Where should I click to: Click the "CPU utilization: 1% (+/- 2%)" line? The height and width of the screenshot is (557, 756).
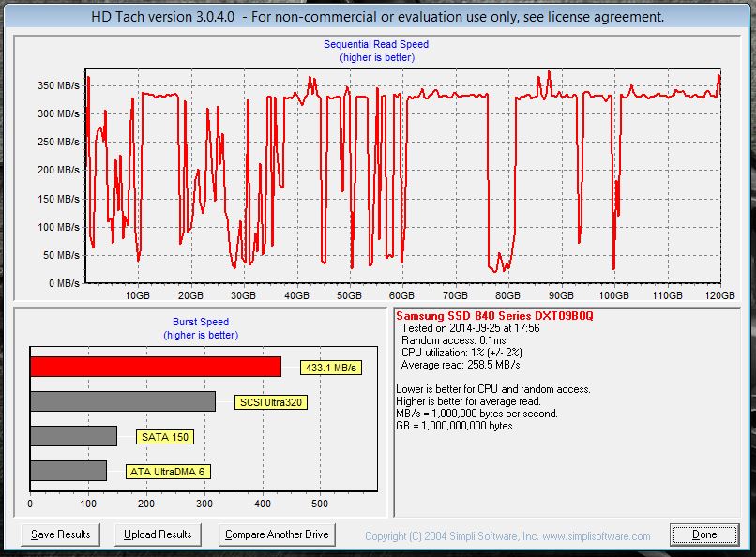461,353
